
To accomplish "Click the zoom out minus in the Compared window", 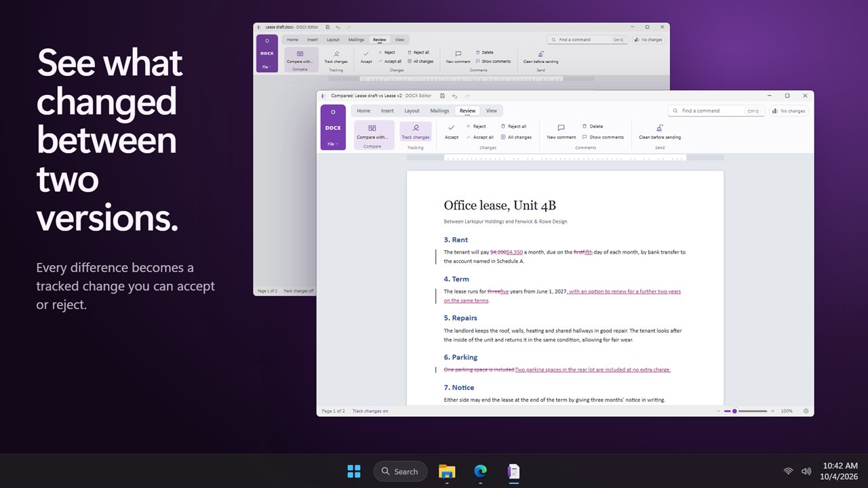I will coord(719,411).
